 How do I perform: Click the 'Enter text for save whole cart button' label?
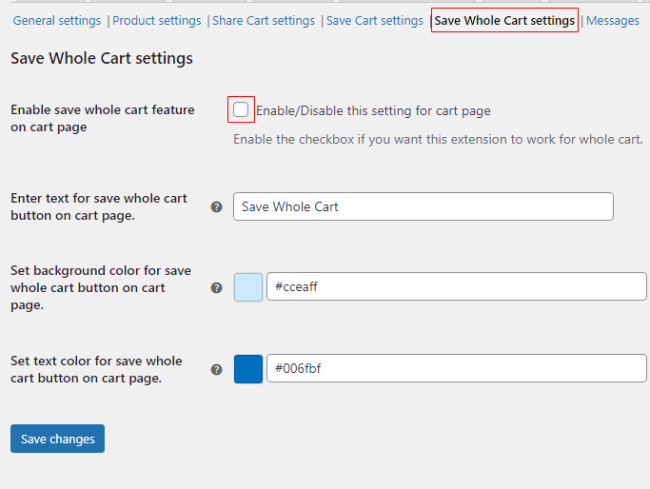[x=98, y=207]
